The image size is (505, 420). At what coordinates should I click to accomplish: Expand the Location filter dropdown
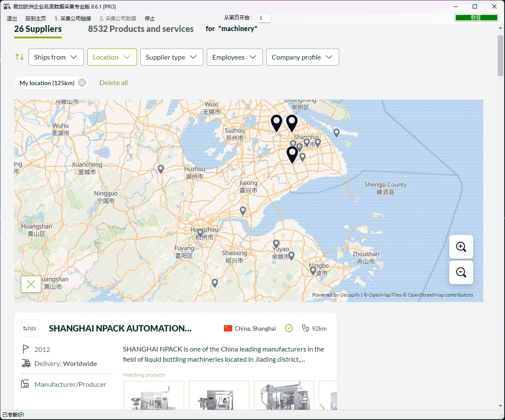tap(112, 57)
